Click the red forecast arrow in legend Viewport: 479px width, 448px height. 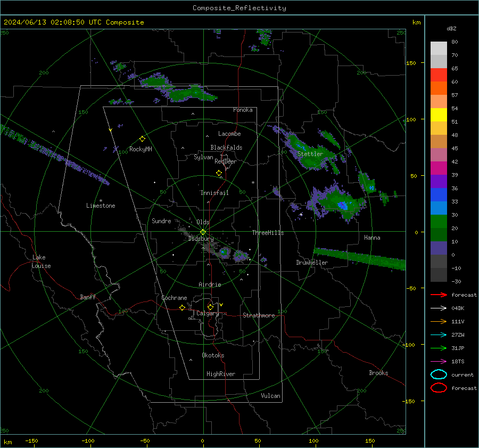[439, 295]
